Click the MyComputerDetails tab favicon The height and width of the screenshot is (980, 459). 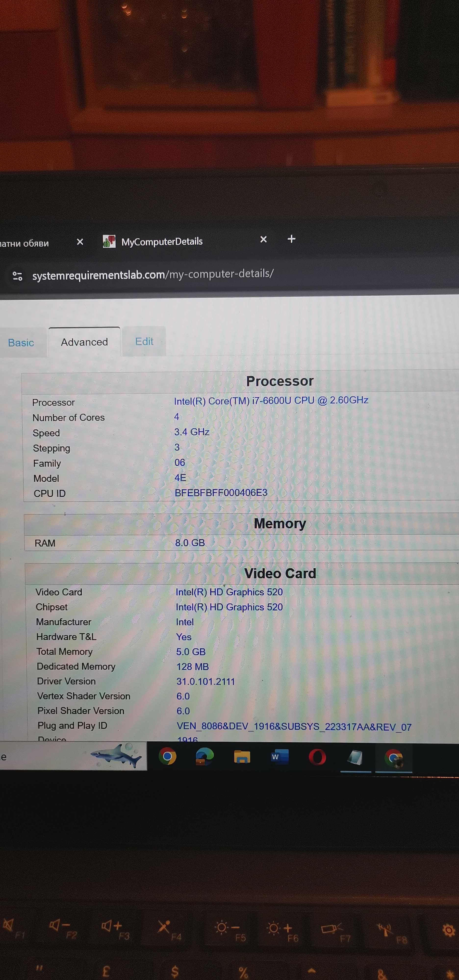coord(109,241)
